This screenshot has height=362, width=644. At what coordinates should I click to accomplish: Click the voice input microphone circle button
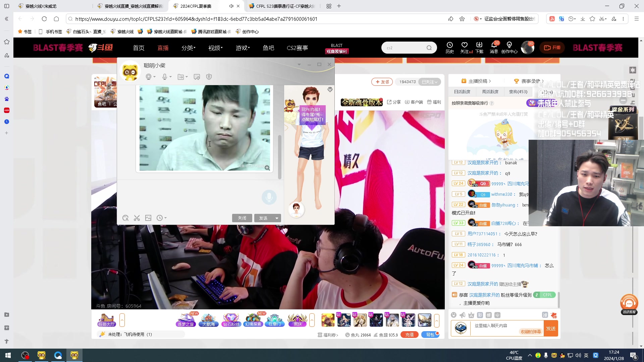(269, 197)
